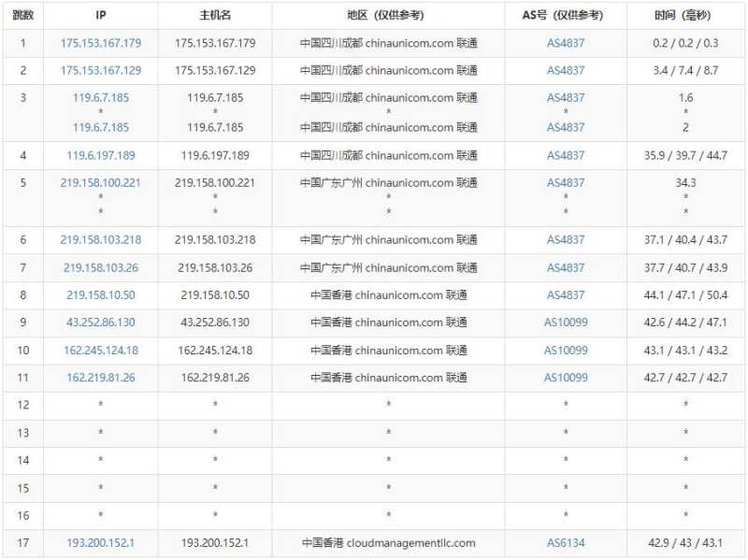This screenshot has width=748, height=560.
Task: Click hop number 16
Action: tap(22, 516)
